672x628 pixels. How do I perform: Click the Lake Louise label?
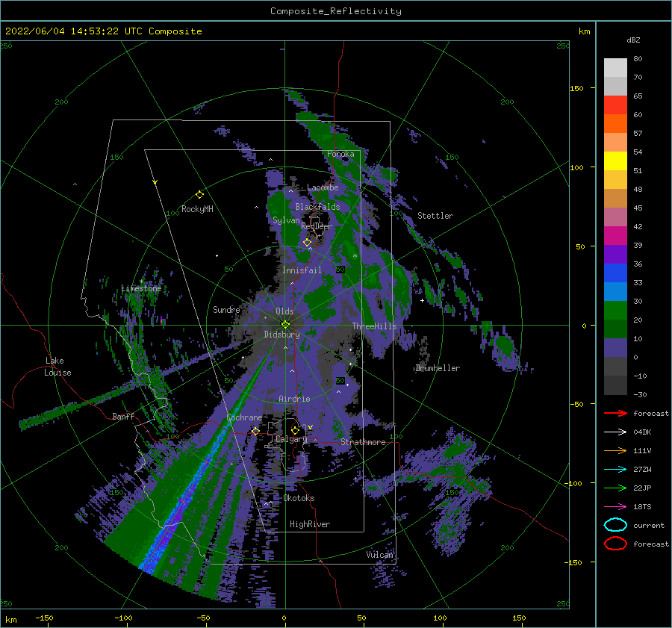click(x=57, y=367)
